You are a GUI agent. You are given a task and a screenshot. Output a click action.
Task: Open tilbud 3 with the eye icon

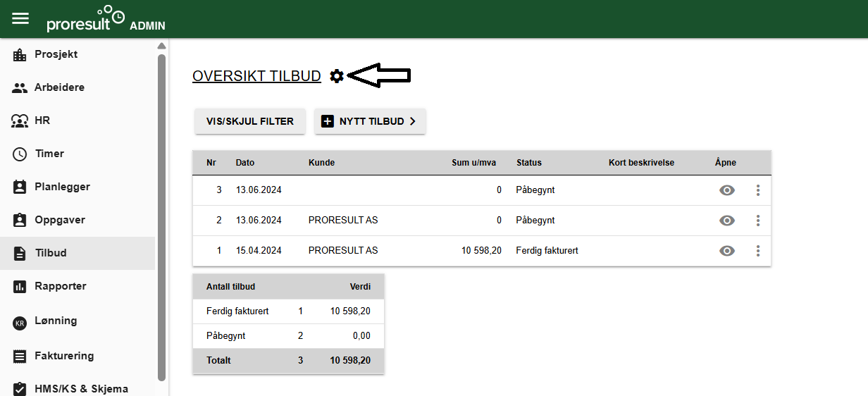(x=727, y=190)
